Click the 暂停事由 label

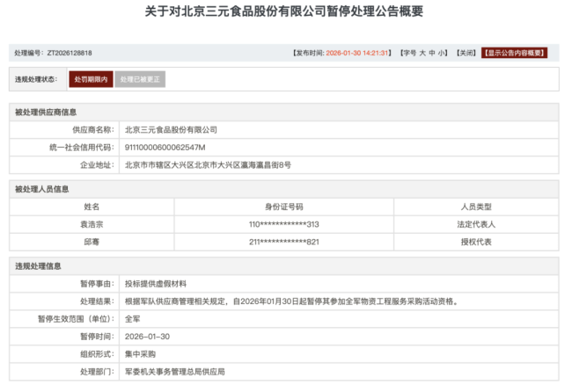click(x=97, y=284)
